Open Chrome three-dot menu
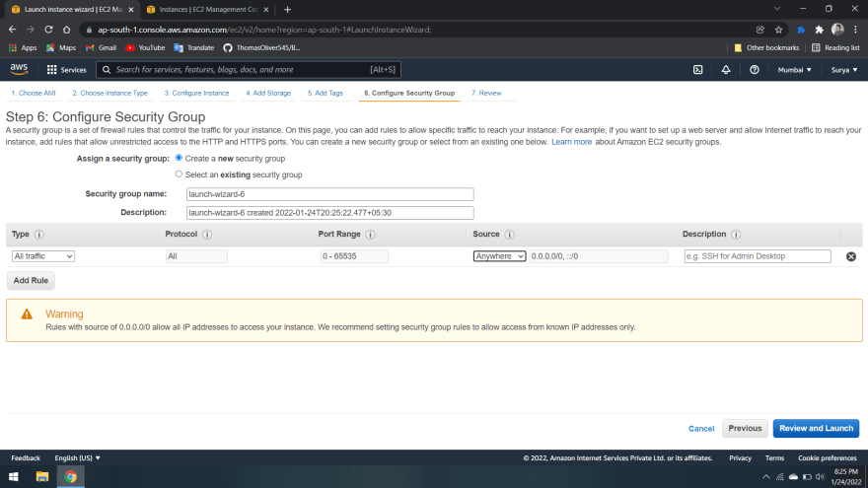The image size is (868, 488). (x=855, y=30)
